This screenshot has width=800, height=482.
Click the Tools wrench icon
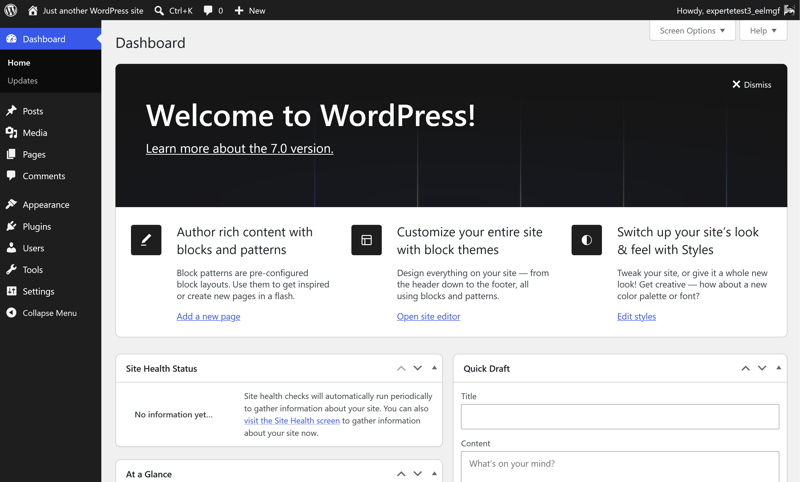point(11,269)
